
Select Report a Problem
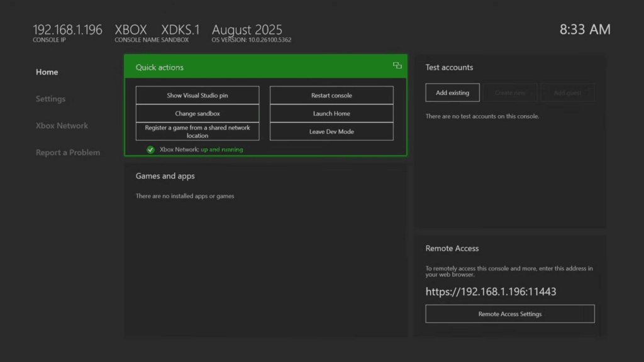pos(67,152)
